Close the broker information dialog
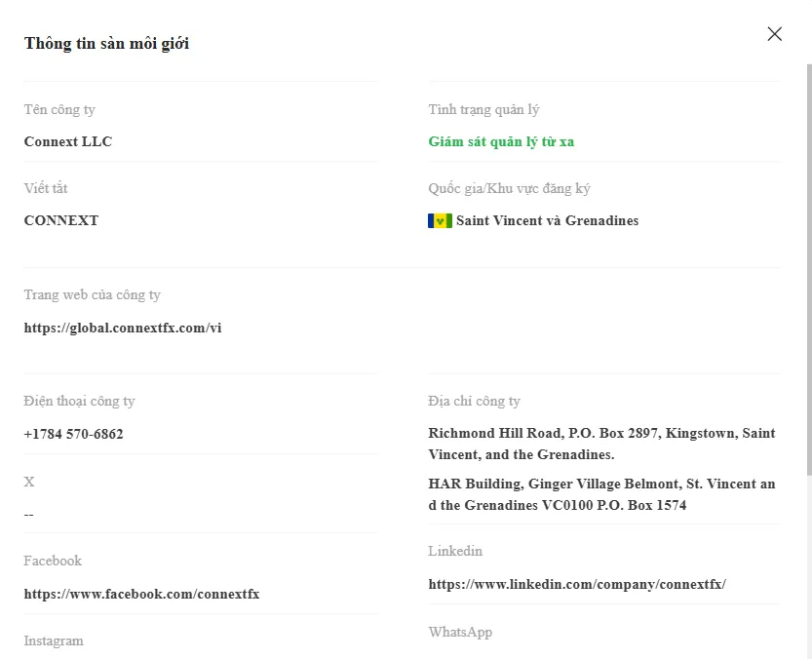This screenshot has height=659, width=812. pyautogui.click(x=774, y=34)
